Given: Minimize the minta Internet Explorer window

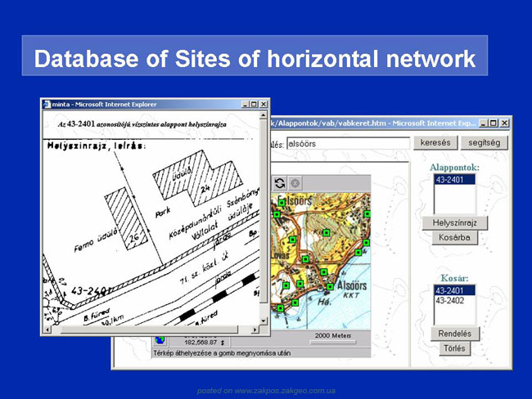Looking at the screenshot, I should (x=245, y=105).
